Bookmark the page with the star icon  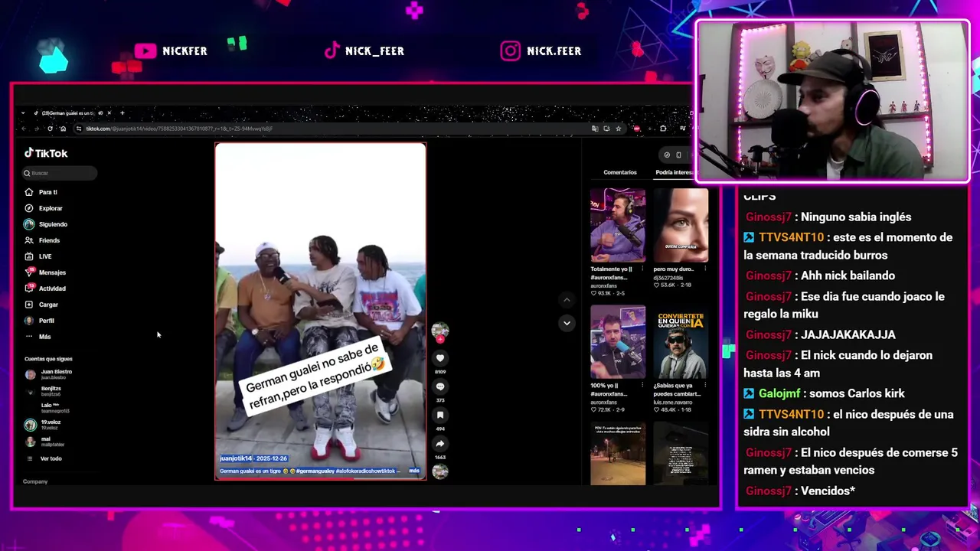tap(619, 129)
